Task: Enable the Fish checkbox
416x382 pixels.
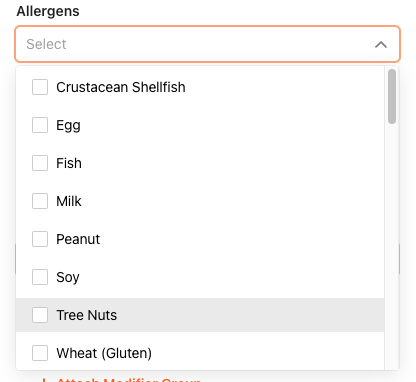Action: pyautogui.click(x=40, y=163)
